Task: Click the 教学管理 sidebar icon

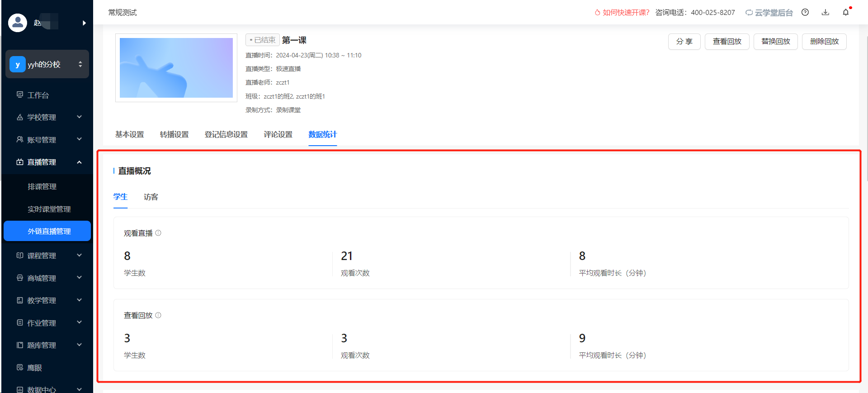Action: point(20,300)
